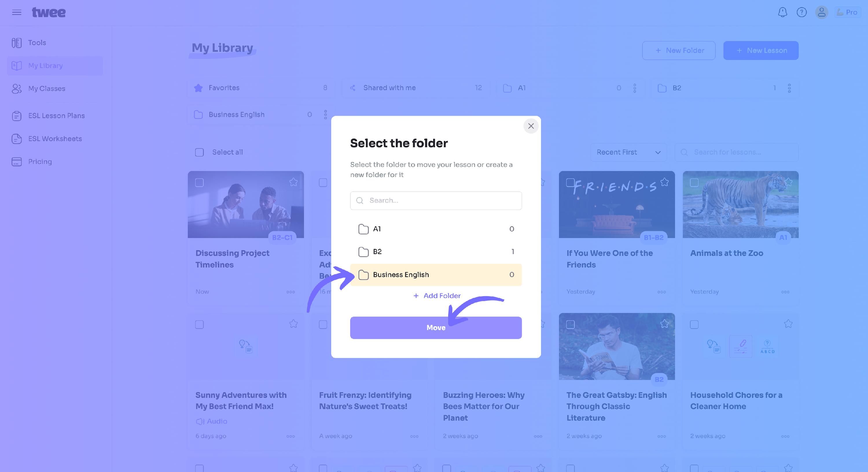Click the folder search field in dialog
868x472 pixels.
436,201
